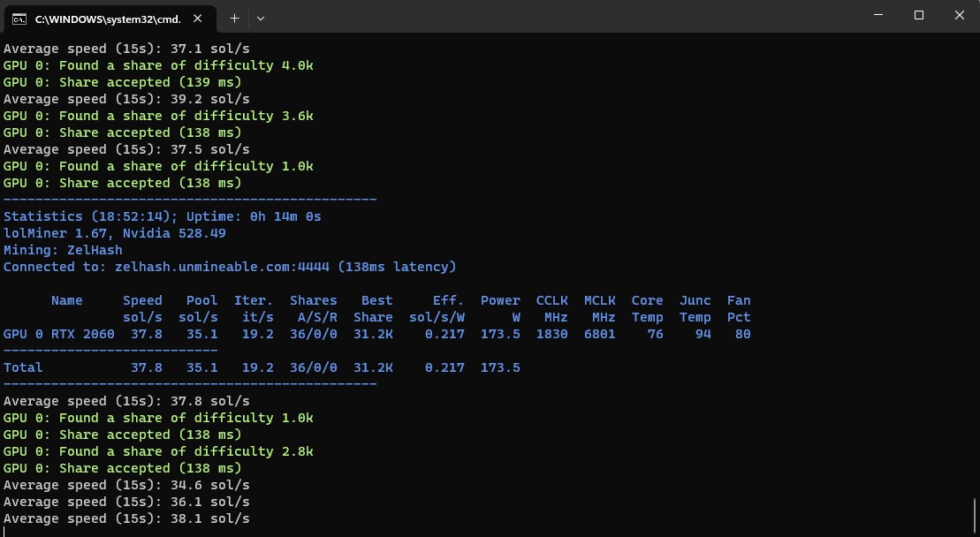This screenshot has height=537, width=980.
Task: Click the 0.217 efficiency in Total row
Action: 444,367
